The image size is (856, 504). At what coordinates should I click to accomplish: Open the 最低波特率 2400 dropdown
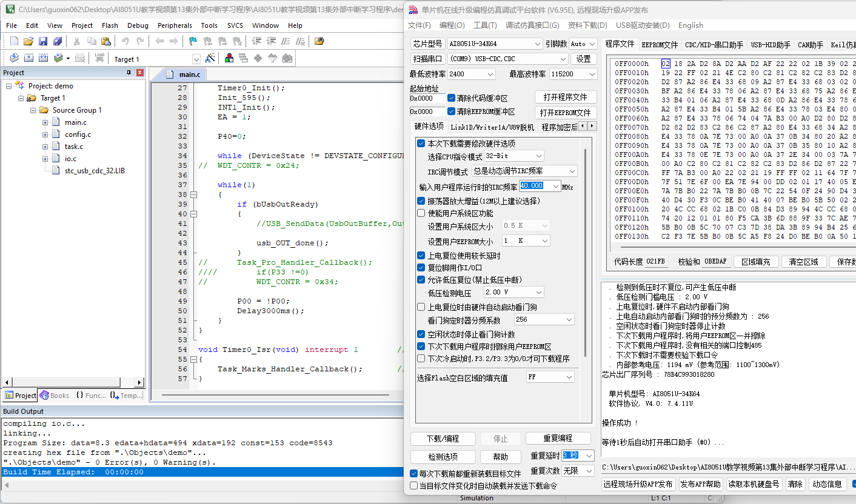(x=472, y=74)
